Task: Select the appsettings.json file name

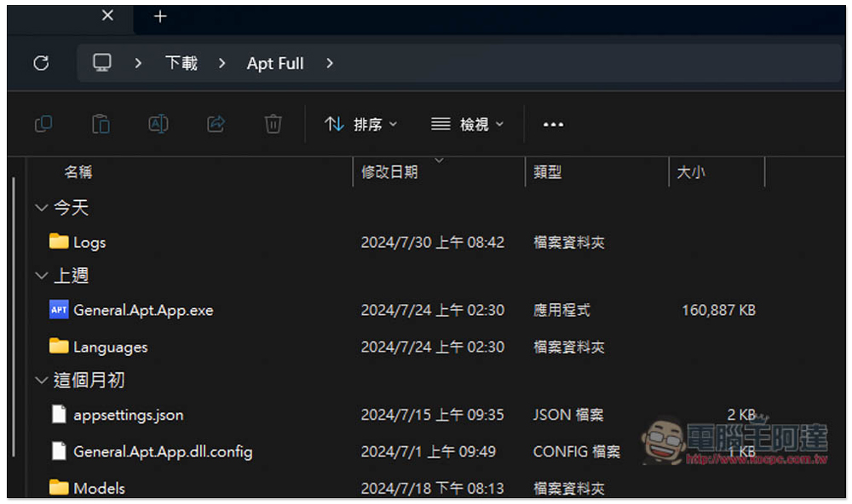Action: pyautogui.click(x=129, y=415)
